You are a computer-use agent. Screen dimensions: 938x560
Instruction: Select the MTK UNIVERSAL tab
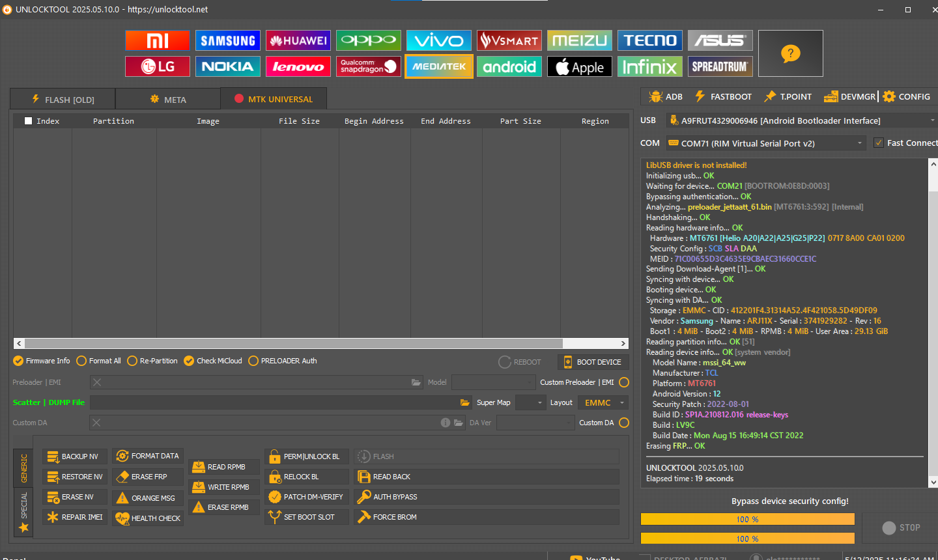pyautogui.click(x=274, y=99)
